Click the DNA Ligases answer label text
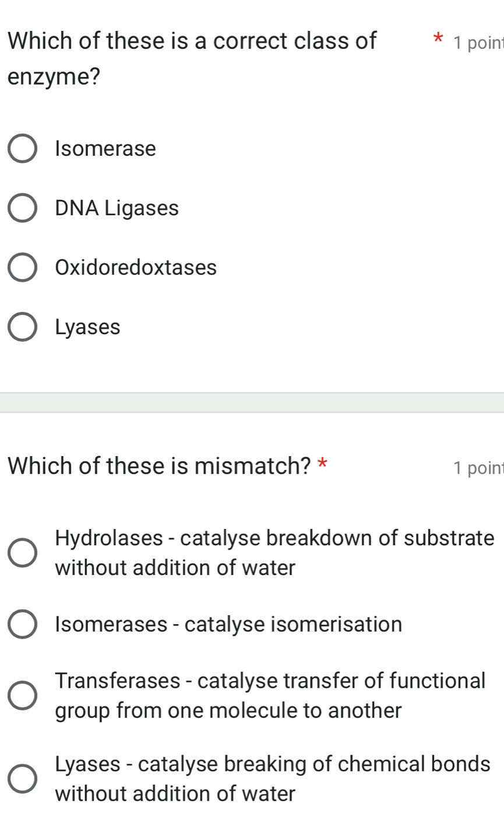 tap(117, 208)
